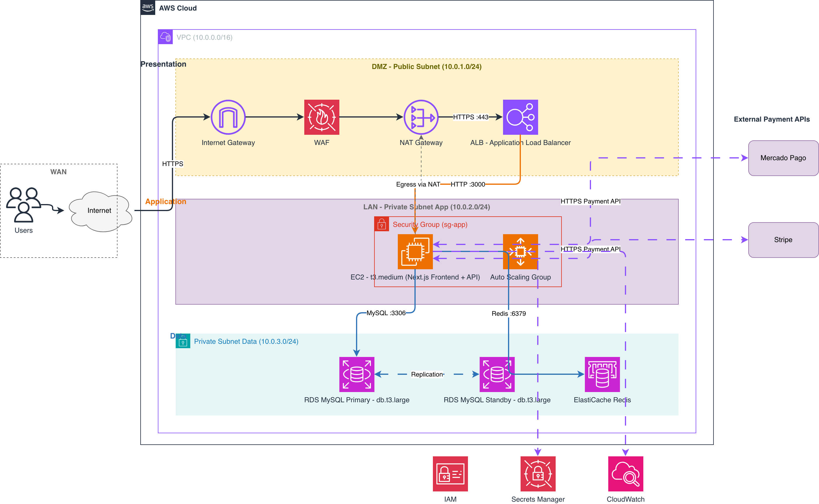Select the 'VPC (10.0.0.0/16)' label
This screenshot has width=819, height=504.
[205, 37]
